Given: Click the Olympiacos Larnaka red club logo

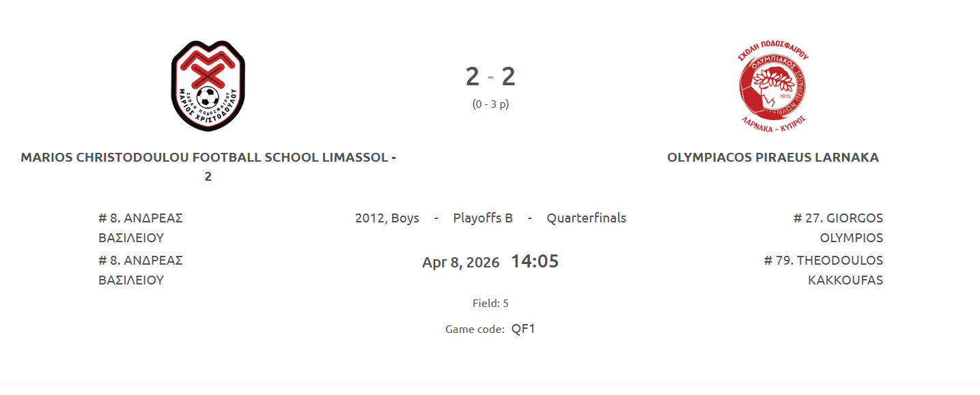Looking at the screenshot, I should click(773, 87).
